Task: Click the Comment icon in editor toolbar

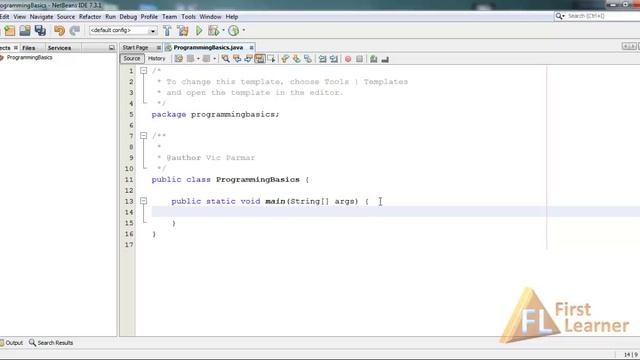Action: [x=373, y=59]
